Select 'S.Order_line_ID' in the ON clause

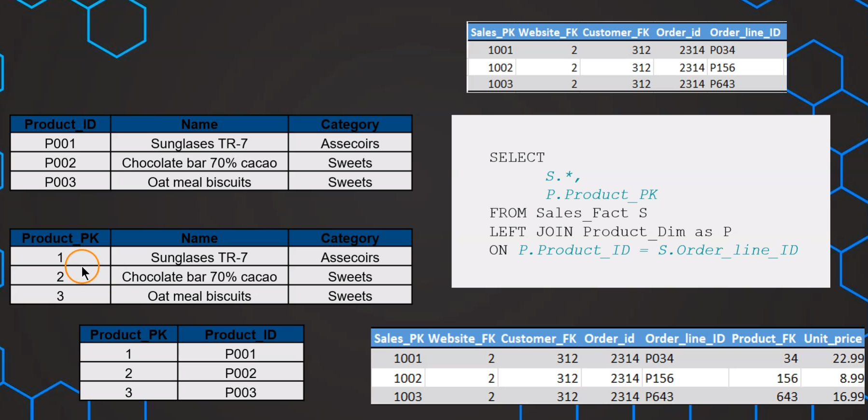[728, 250]
